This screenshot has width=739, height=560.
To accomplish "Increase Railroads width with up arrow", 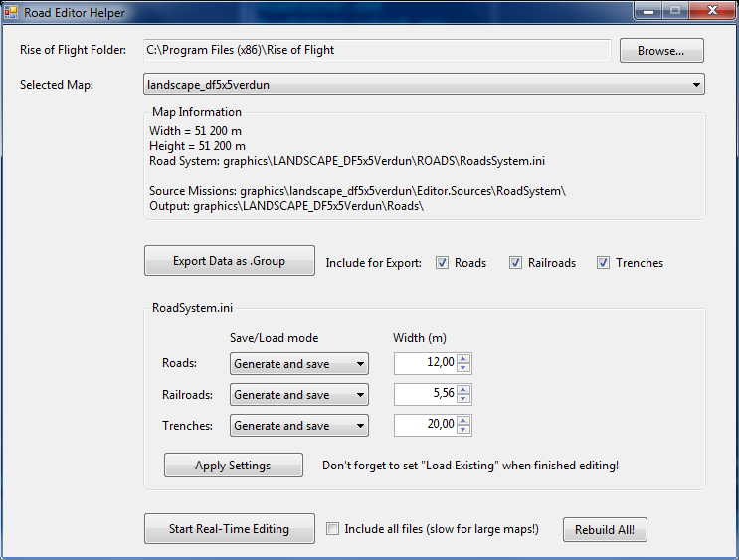I will pyautogui.click(x=463, y=390).
